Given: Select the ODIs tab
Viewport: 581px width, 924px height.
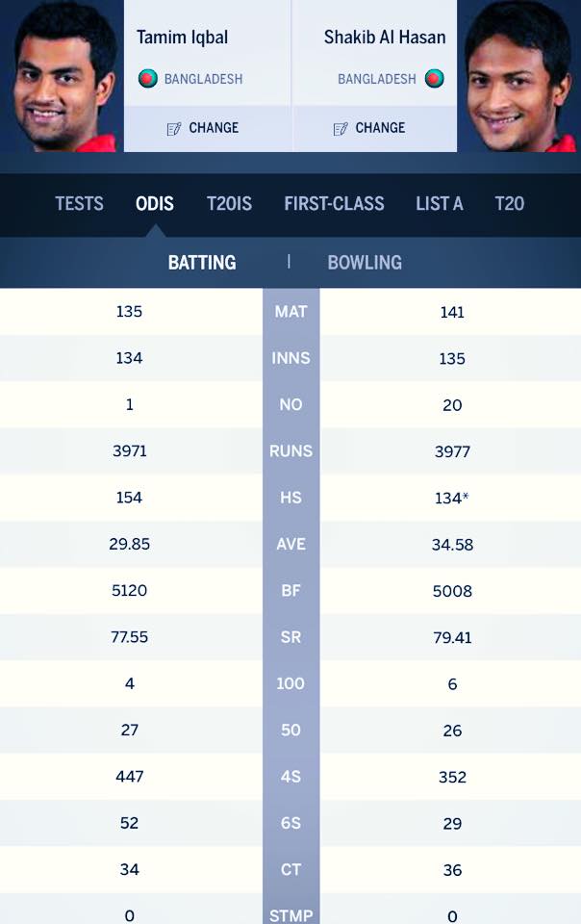Looking at the screenshot, I should (x=155, y=203).
